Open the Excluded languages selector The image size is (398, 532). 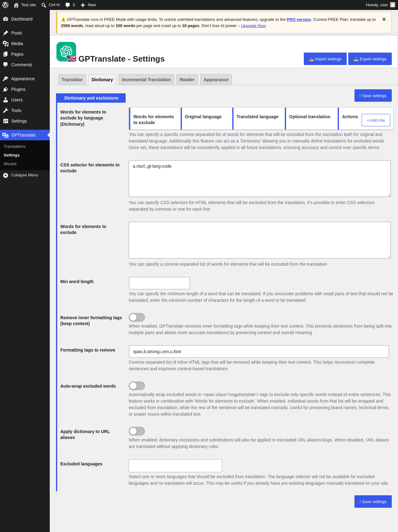175,466
